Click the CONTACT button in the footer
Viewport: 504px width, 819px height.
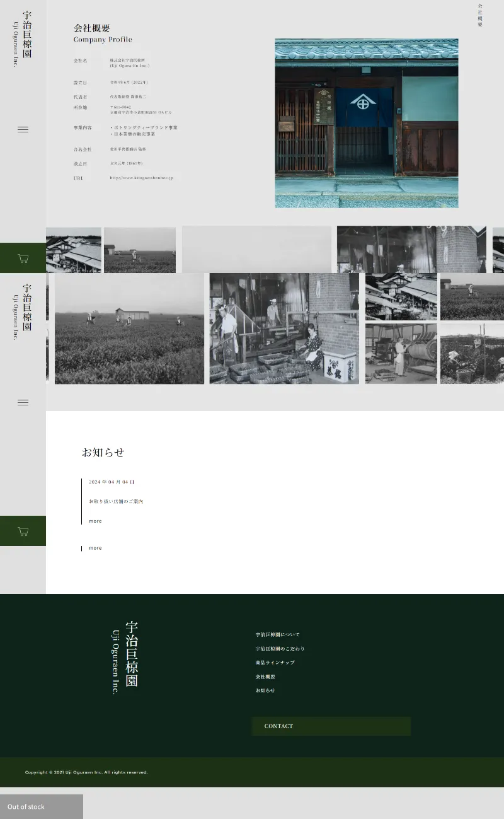[331, 726]
